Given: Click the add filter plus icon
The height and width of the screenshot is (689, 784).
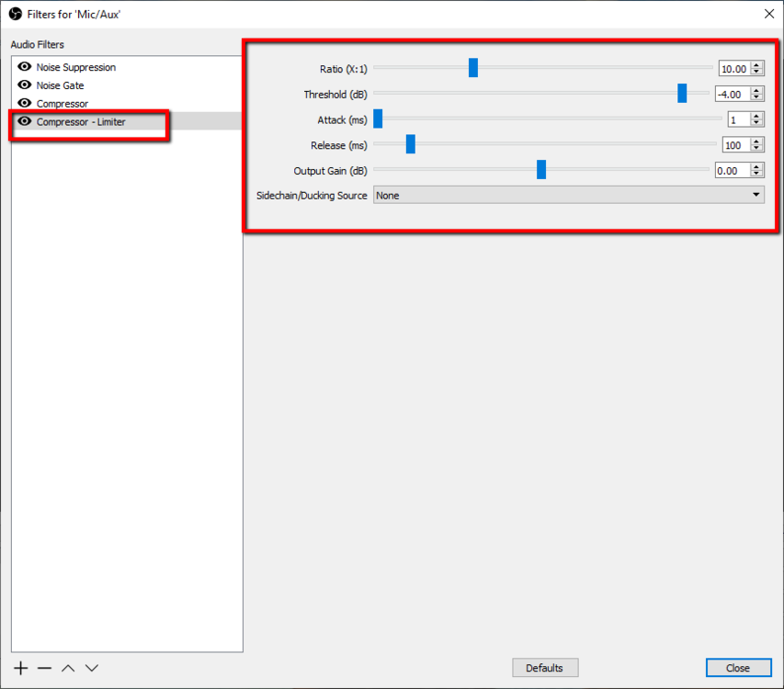Looking at the screenshot, I should (x=21, y=668).
